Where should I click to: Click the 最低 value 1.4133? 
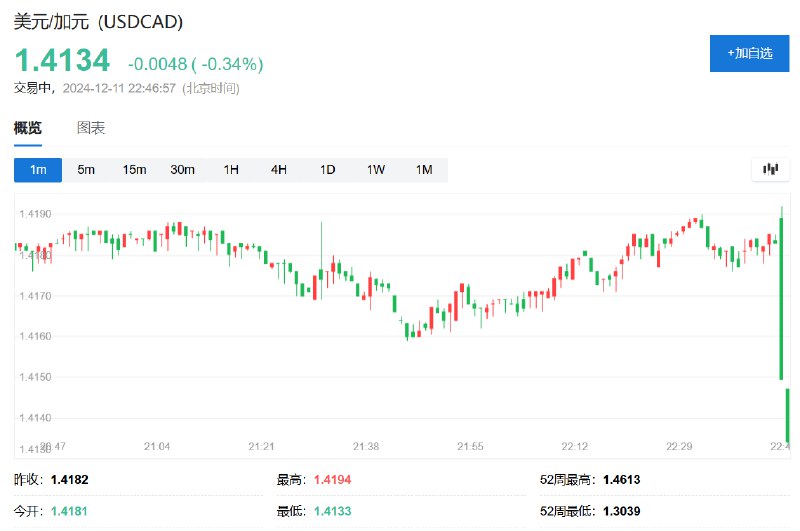[x=333, y=511]
